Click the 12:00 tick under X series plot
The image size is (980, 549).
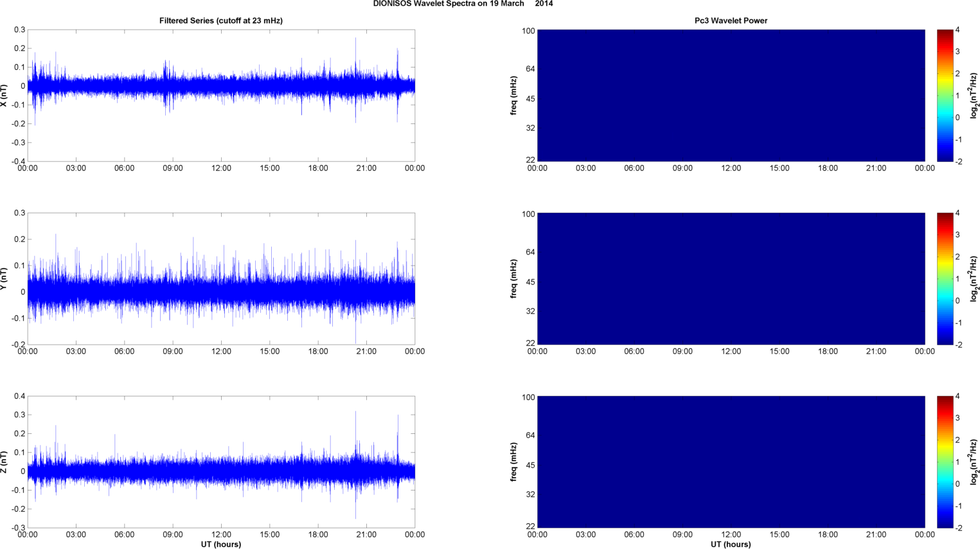click(221, 168)
